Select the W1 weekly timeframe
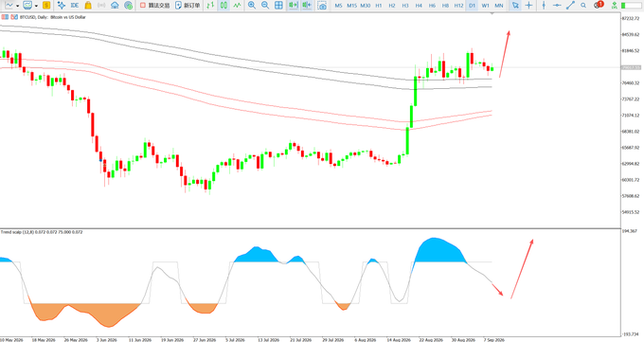 point(486,6)
